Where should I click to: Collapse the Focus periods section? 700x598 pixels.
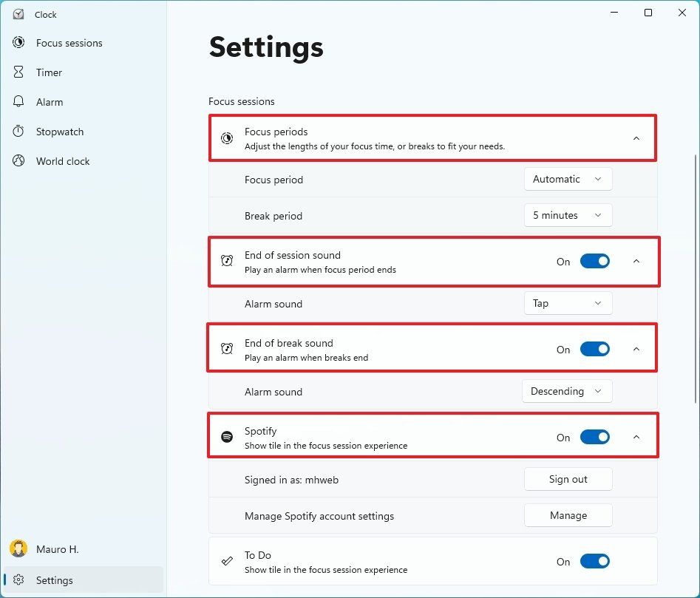tap(636, 137)
